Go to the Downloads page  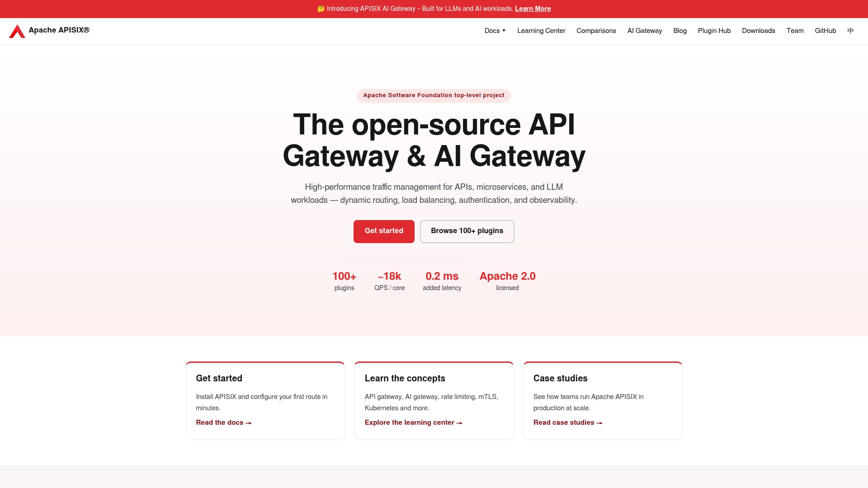point(759,31)
